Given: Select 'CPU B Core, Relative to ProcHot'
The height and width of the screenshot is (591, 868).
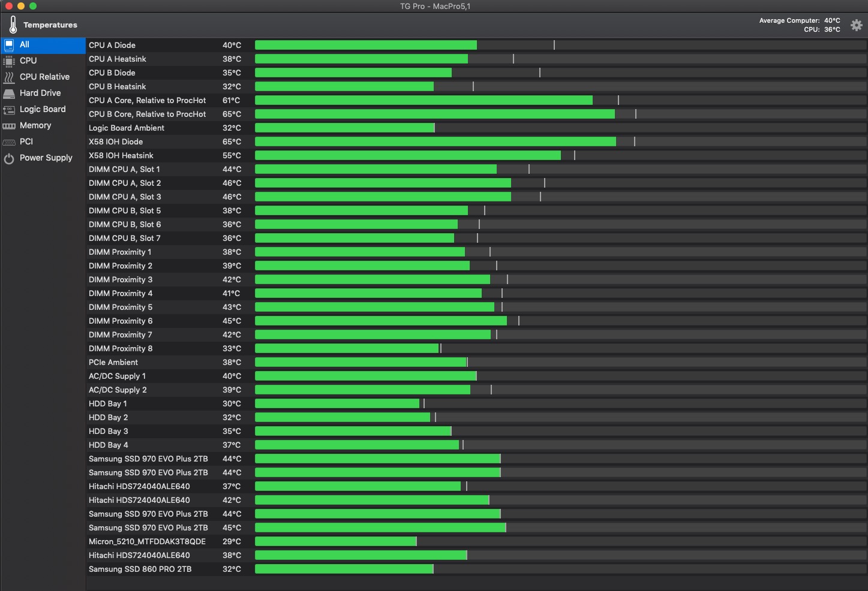Looking at the screenshot, I should point(148,114).
